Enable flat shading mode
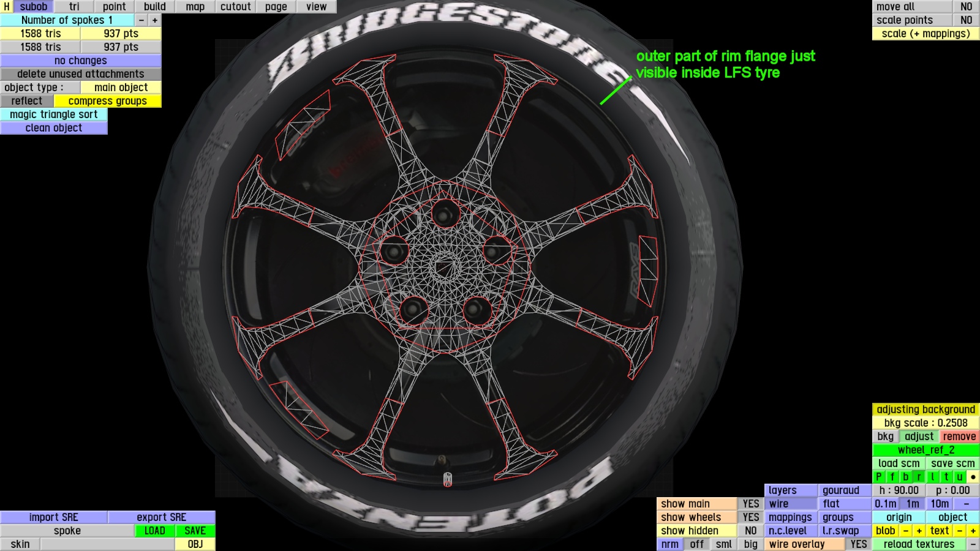 point(845,504)
